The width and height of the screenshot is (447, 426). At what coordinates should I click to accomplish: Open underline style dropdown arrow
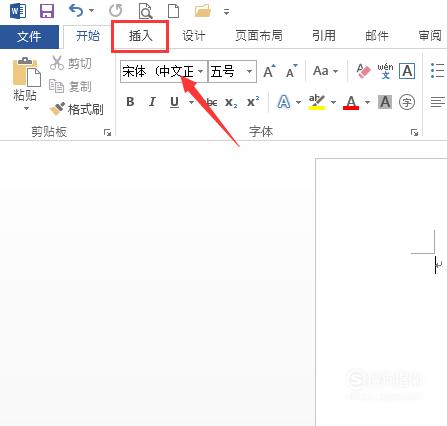[x=191, y=102]
